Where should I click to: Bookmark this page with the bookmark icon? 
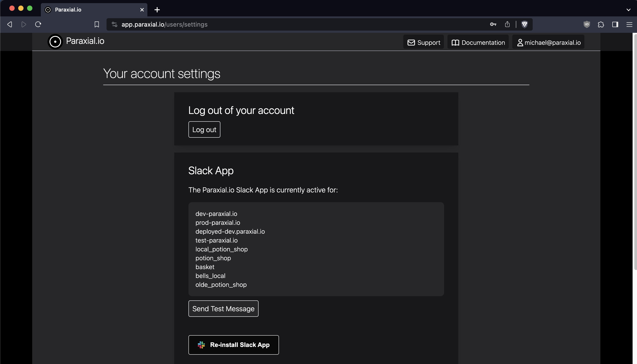(x=97, y=24)
